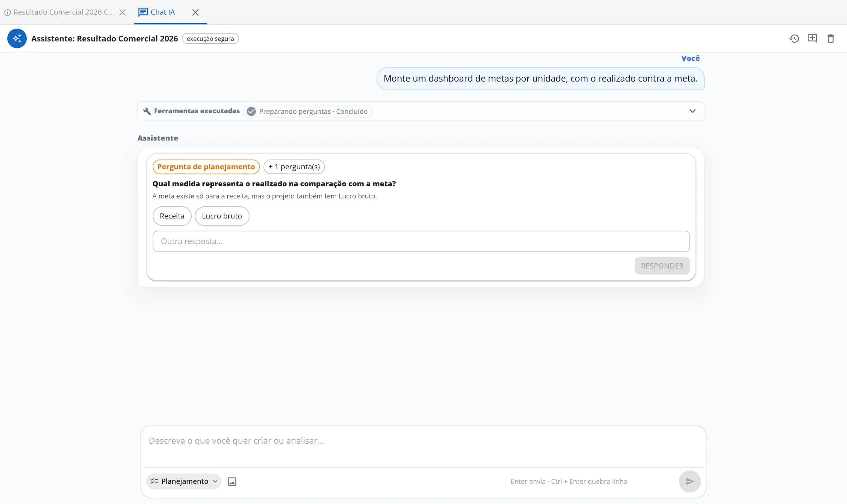Close the Chat IA tab
Screen dimensions: 847x504
tap(196, 12)
